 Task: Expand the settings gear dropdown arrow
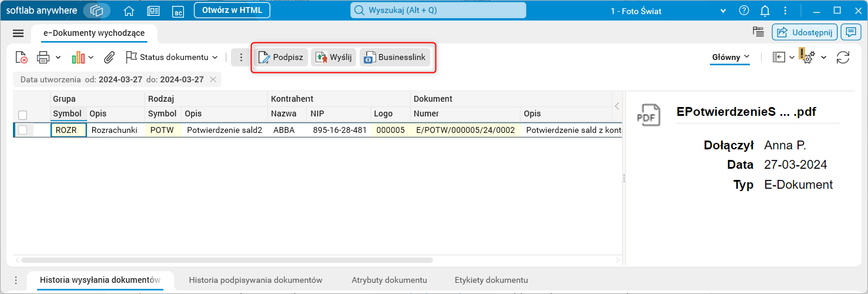click(823, 57)
